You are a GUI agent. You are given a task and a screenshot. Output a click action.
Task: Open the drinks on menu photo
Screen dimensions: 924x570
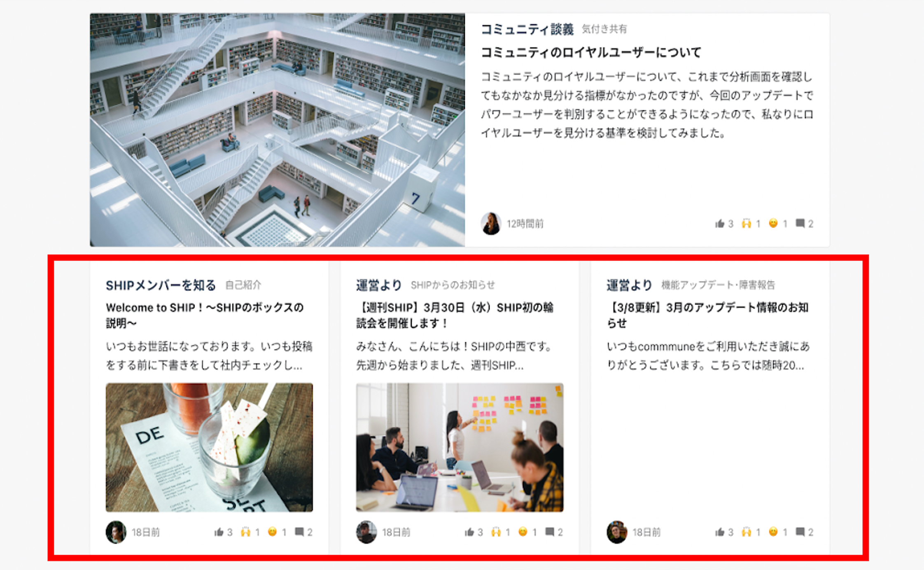point(209,448)
